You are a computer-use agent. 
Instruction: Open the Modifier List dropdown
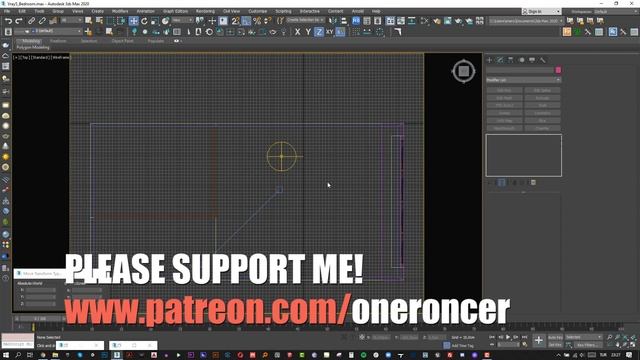click(x=523, y=80)
